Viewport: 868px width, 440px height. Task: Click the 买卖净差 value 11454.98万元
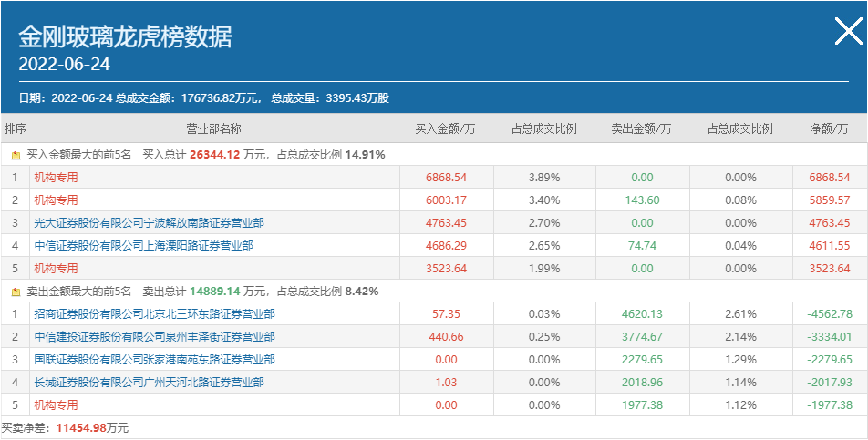92,428
